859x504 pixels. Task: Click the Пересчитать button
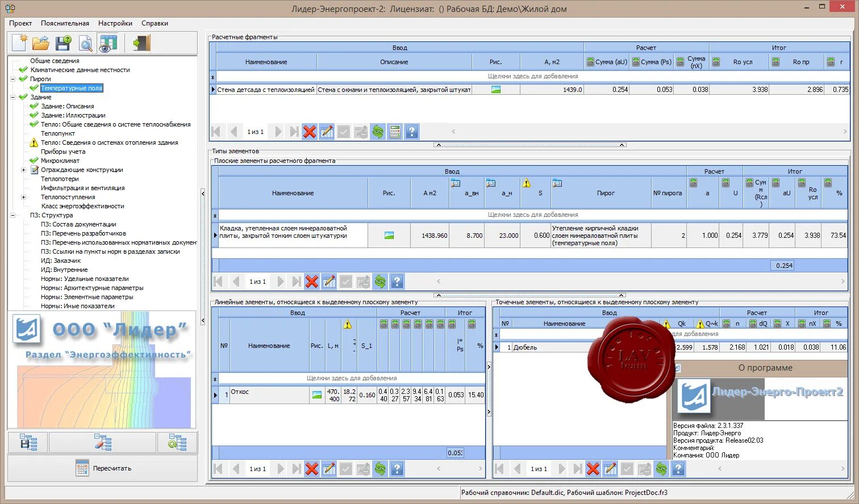(103, 468)
